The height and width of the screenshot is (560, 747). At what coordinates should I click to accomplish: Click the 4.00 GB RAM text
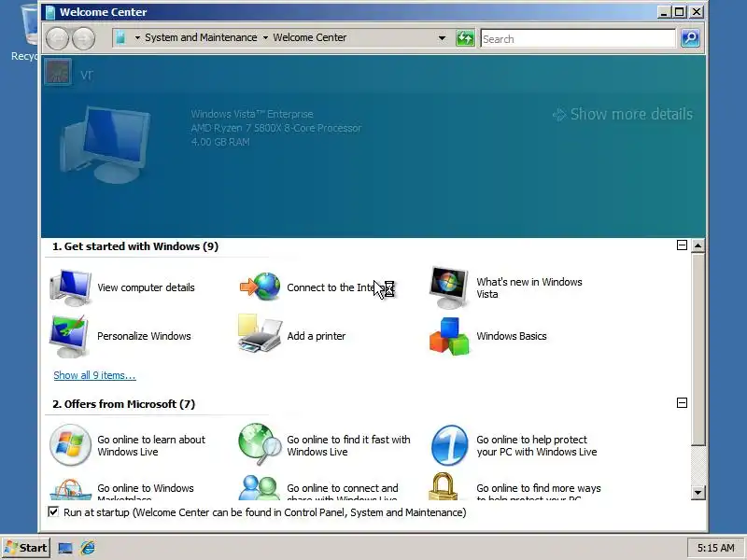[x=220, y=142]
